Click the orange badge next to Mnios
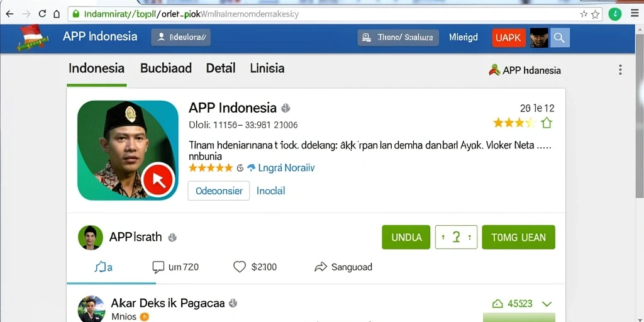 tap(143, 317)
